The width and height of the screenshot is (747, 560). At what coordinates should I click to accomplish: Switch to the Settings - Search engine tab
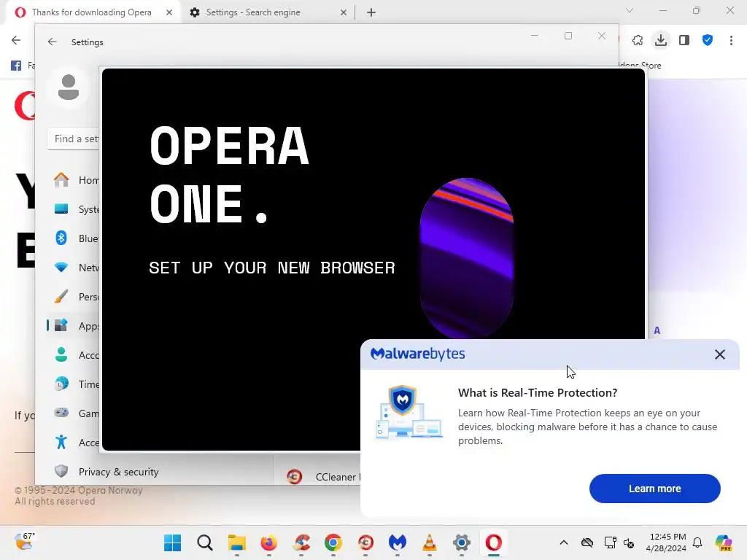[253, 12]
